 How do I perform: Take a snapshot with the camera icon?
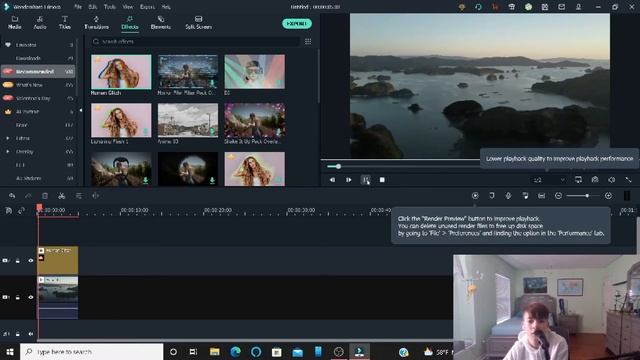tap(595, 180)
